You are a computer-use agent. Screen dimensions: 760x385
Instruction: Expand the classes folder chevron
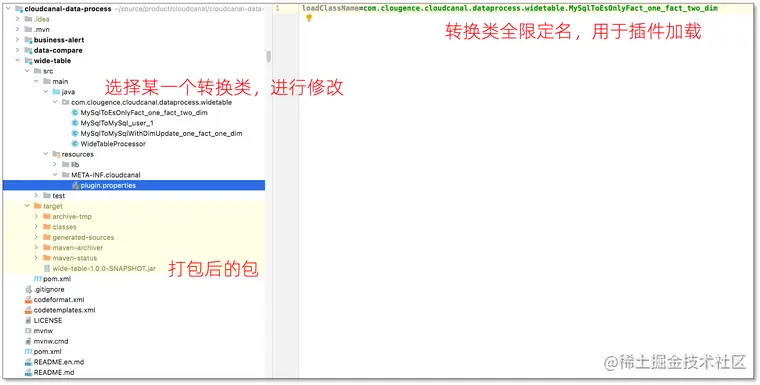point(36,227)
